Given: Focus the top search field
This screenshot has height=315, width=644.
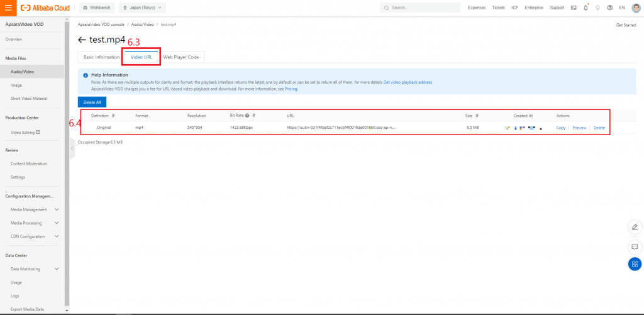Looking at the screenshot, I should 419,8.
